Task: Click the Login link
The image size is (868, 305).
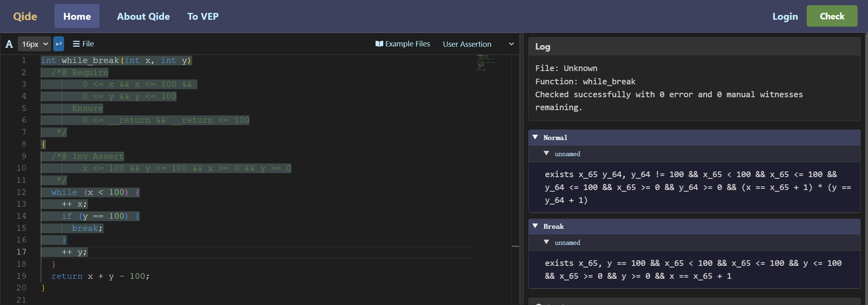Action: click(785, 16)
